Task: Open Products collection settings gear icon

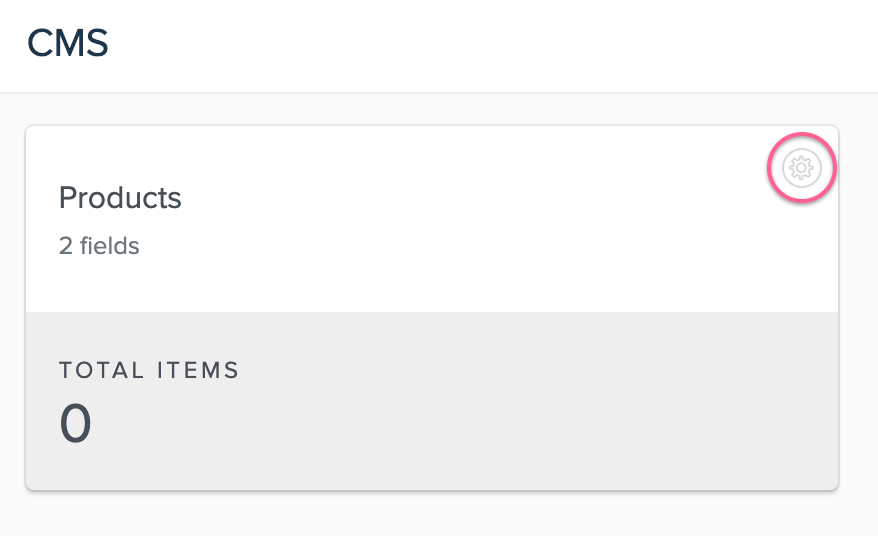Action: [801, 167]
